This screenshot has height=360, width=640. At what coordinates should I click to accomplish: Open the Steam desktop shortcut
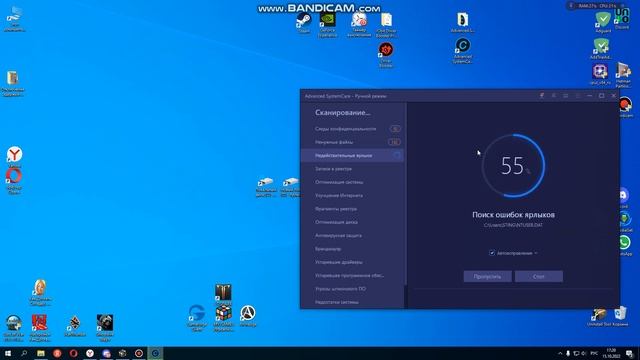303,21
